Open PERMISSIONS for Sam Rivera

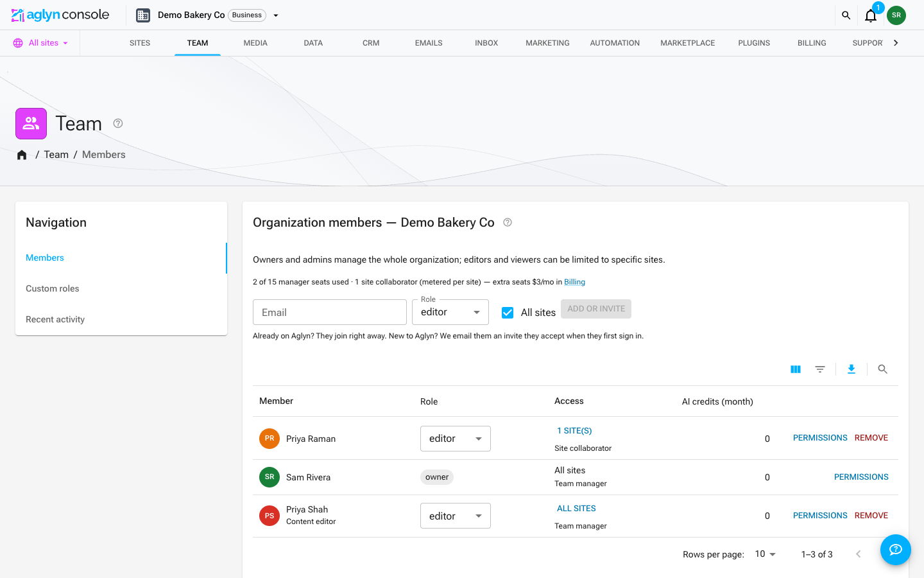pos(861,477)
